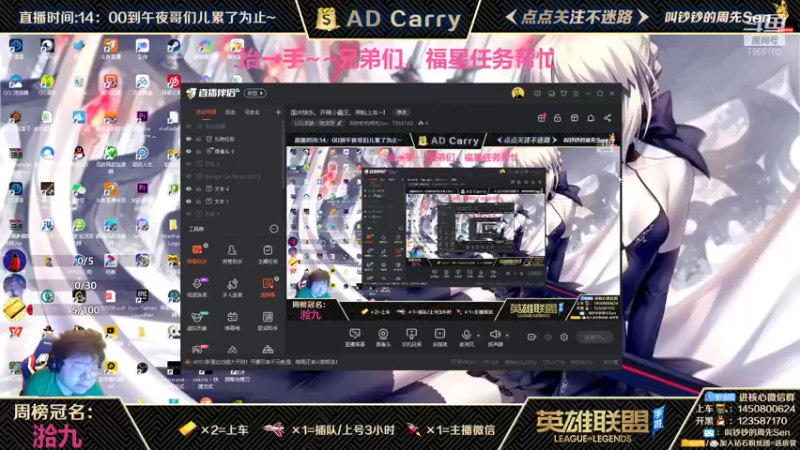
Task: Click the 修改 title edit button
Action: [x=402, y=112]
